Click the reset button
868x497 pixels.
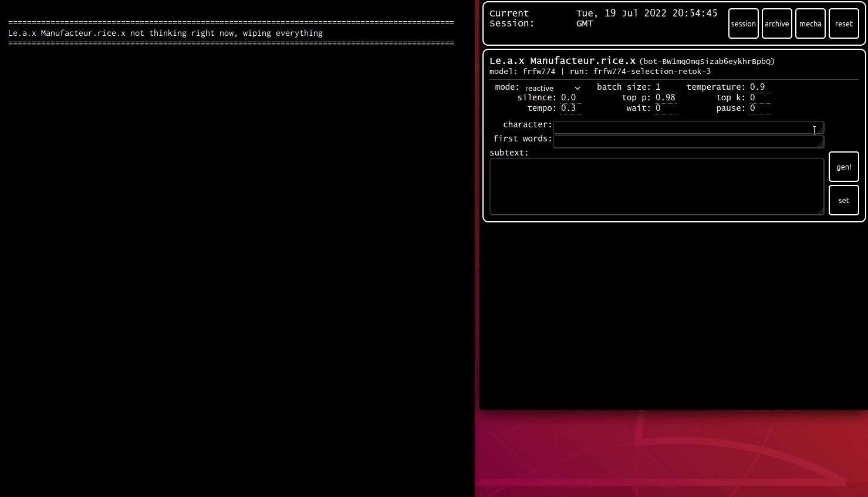[x=844, y=23]
